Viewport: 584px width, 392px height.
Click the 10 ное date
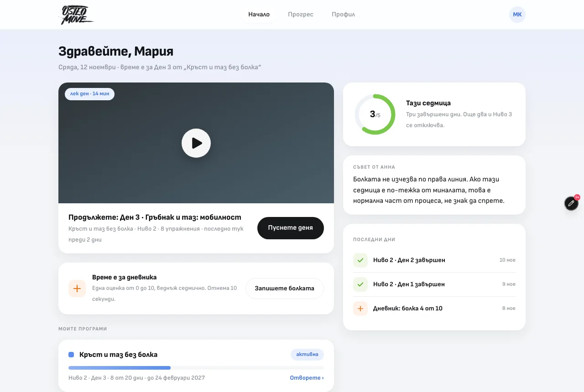click(507, 260)
